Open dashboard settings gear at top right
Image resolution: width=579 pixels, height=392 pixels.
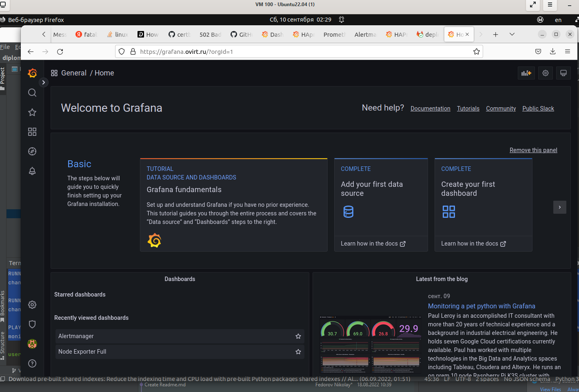click(x=546, y=73)
